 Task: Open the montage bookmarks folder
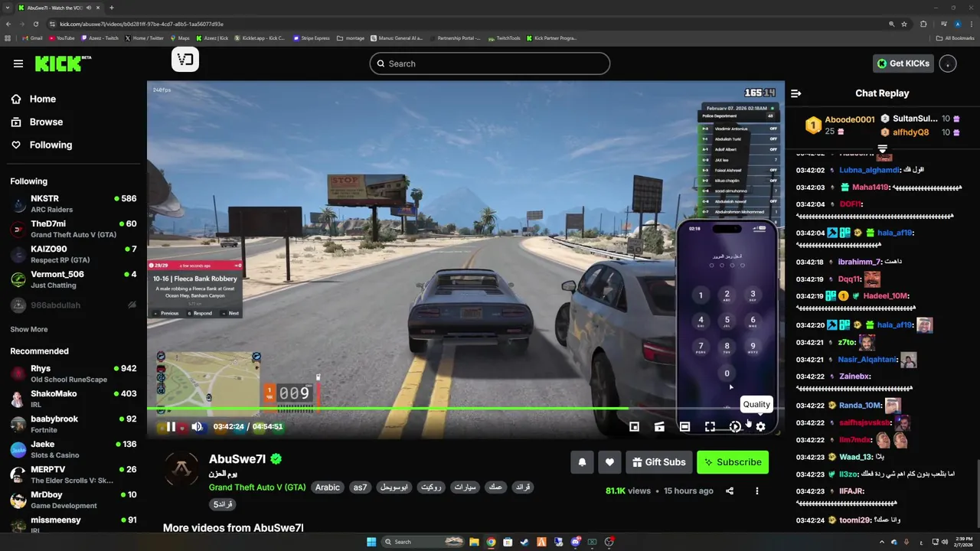(x=351, y=38)
